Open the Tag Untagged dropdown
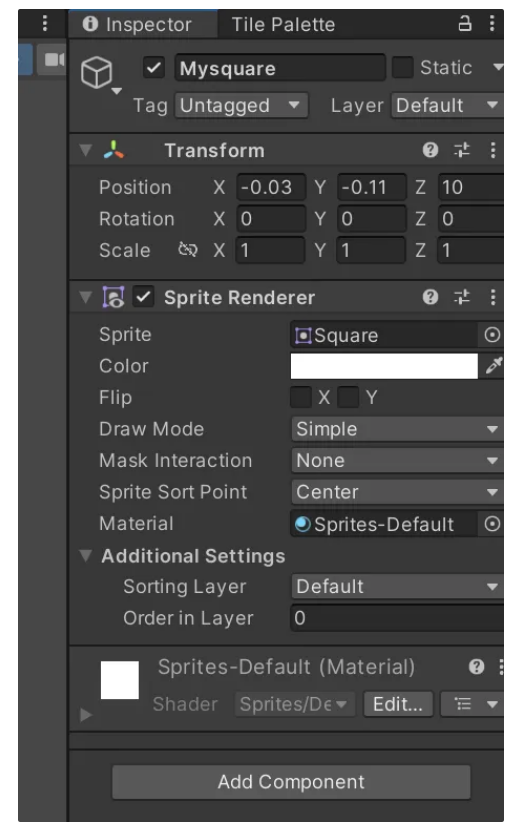The image size is (526, 829). coord(242,105)
